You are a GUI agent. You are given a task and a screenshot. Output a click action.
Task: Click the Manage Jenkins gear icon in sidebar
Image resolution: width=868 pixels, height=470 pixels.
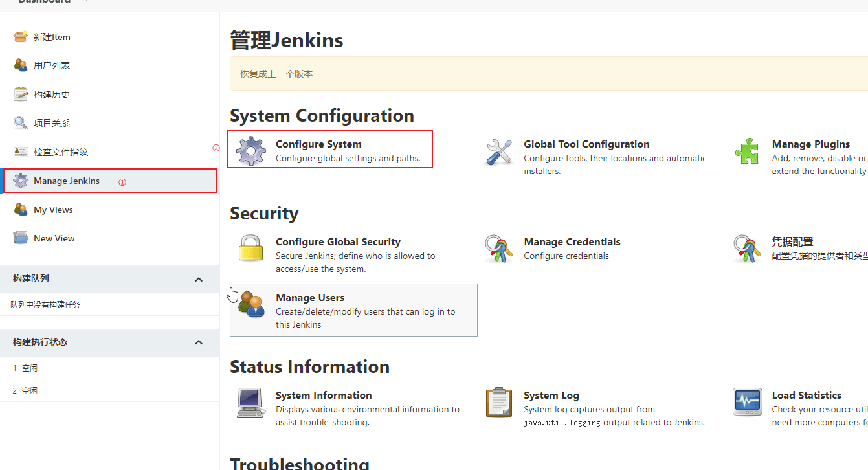21,181
